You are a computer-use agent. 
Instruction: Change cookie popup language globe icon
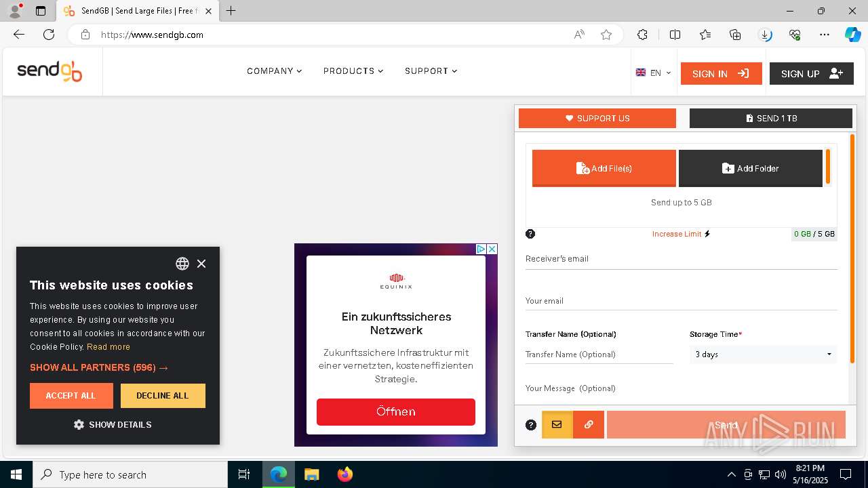(x=182, y=264)
